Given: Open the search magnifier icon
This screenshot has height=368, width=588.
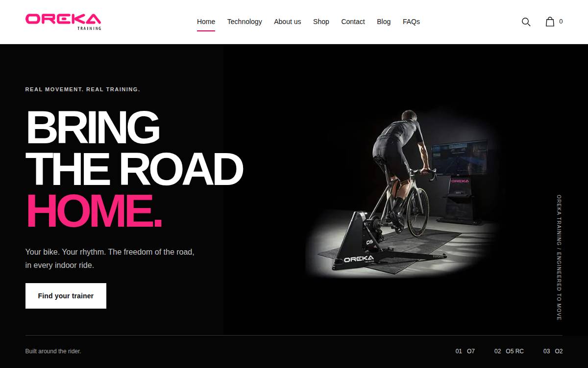Looking at the screenshot, I should [526, 22].
